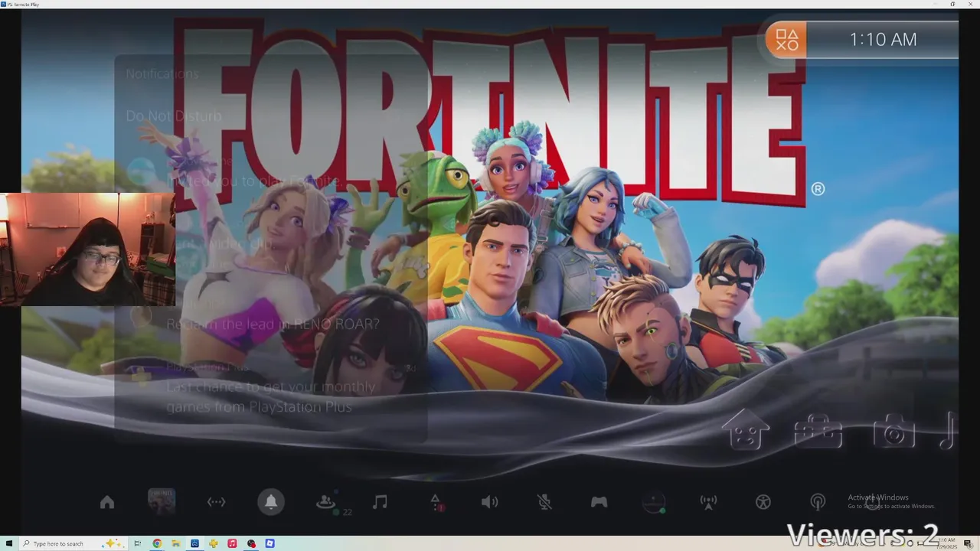Open the Windows notification center icon
This screenshot has width=980, height=551.
click(x=969, y=543)
